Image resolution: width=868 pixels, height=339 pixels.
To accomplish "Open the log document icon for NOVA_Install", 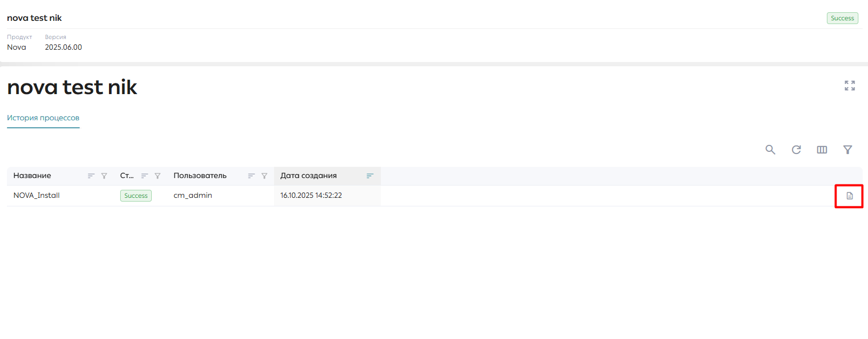I will [849, 196].
